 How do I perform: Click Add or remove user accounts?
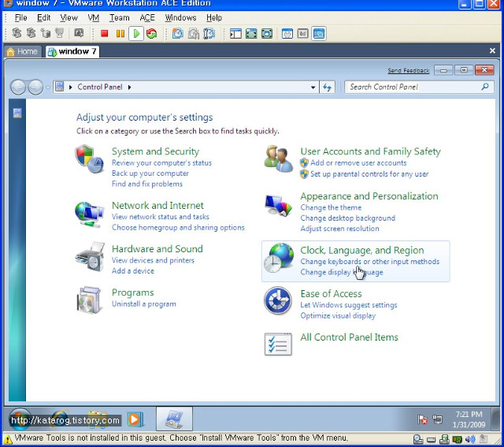pyautogui.click(x=358, y=163)
